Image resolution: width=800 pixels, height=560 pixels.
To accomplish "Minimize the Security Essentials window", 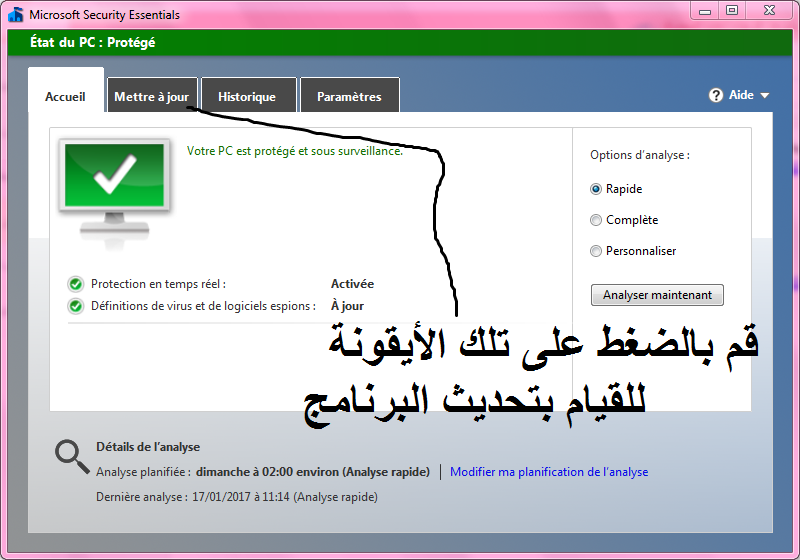I will [x=705, y=11].
